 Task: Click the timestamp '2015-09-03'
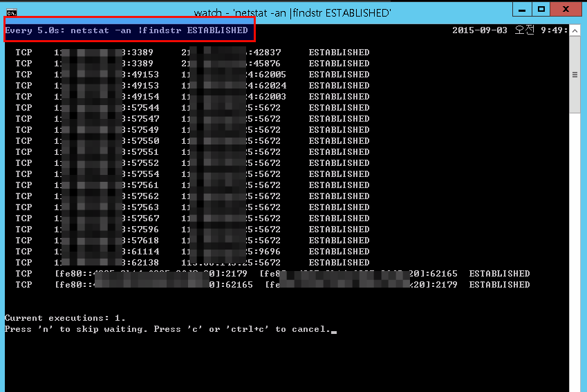480,30
